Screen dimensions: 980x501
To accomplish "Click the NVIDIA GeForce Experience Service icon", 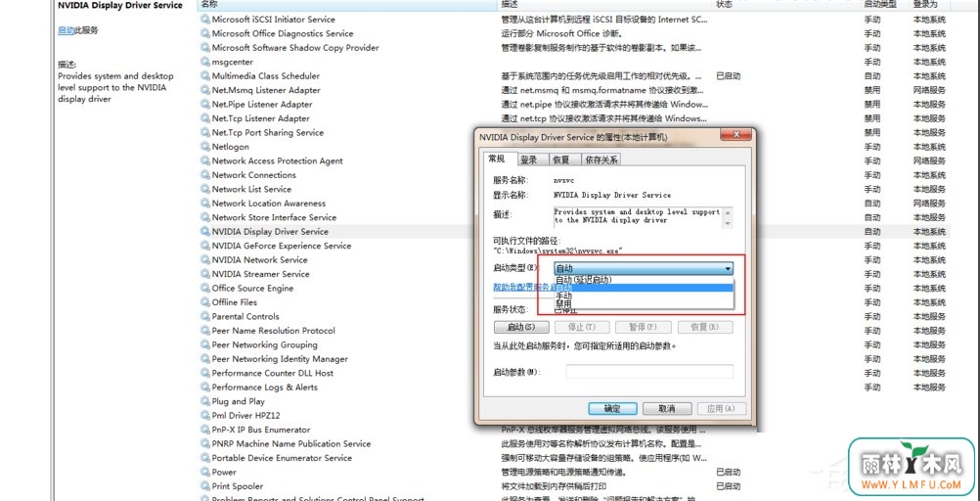I will click(x=205, y=246).
